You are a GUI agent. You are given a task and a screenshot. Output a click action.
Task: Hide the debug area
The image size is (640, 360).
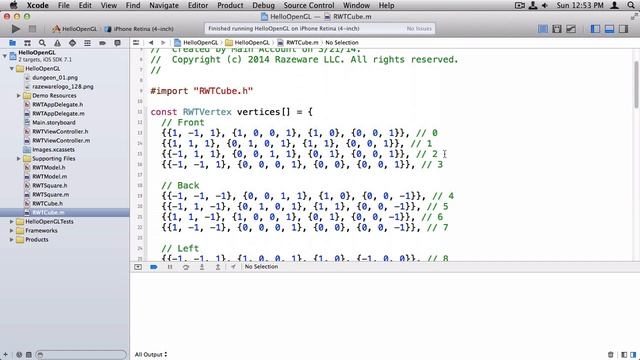tap(138, 267)
